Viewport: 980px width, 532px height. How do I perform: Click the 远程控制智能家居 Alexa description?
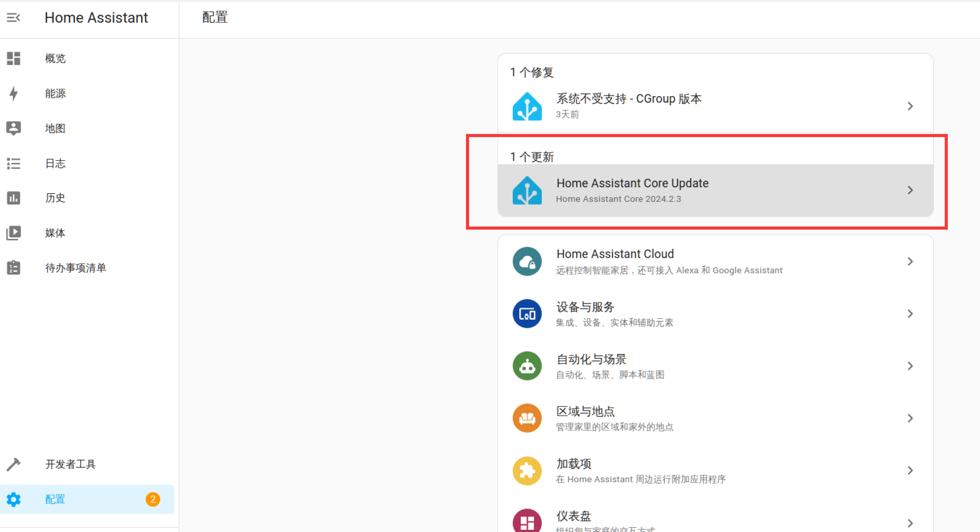click(669, 270)
